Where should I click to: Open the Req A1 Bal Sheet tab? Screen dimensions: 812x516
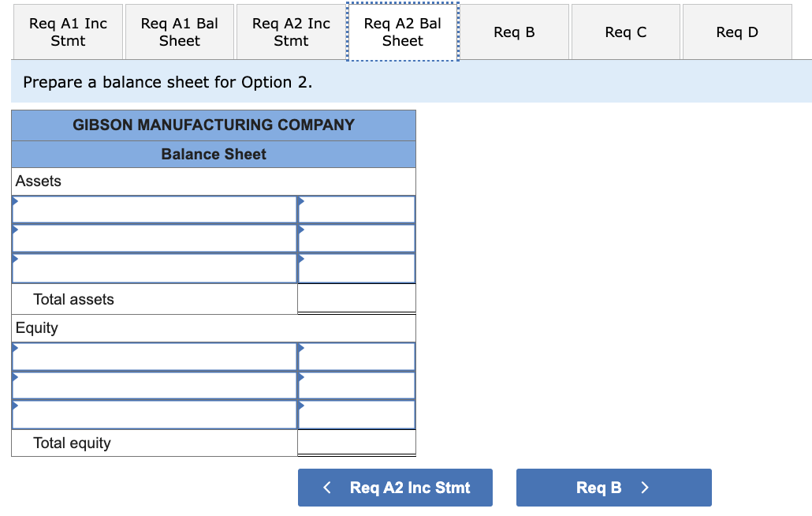click(x=179, y=31)
